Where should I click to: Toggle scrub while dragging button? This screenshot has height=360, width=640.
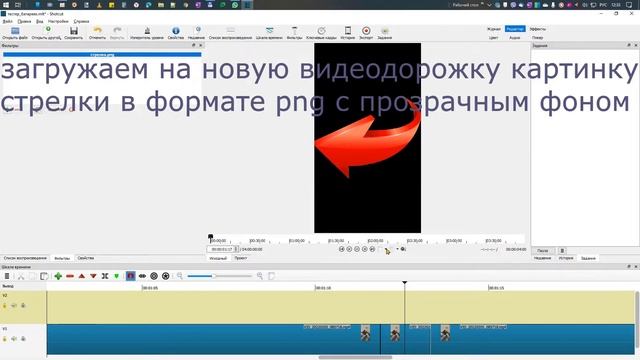(x=142, y=276)
